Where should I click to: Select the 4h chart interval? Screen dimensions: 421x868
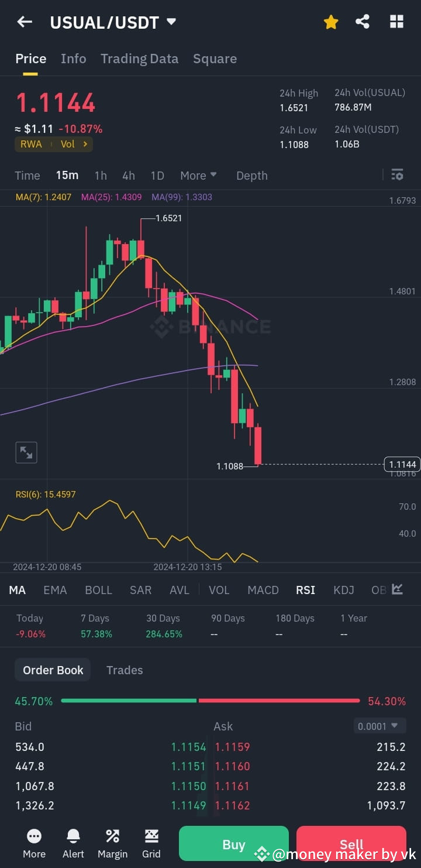(129, 176)
